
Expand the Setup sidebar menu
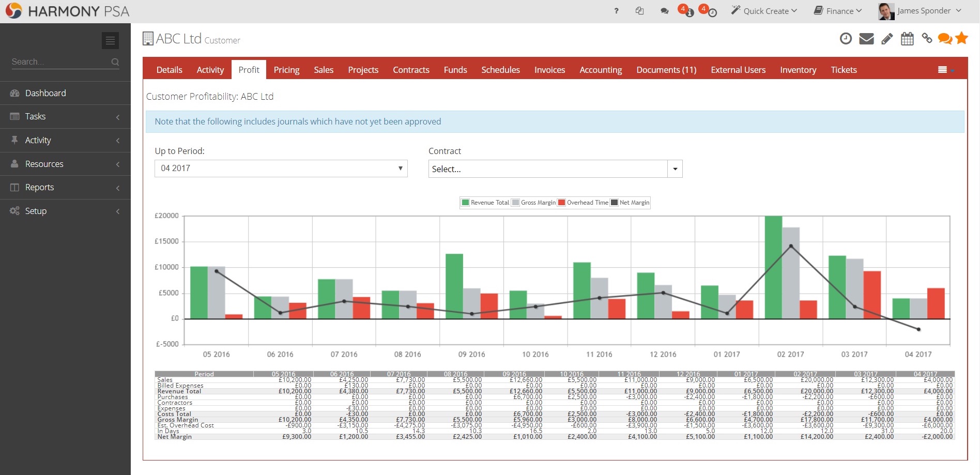65,211
